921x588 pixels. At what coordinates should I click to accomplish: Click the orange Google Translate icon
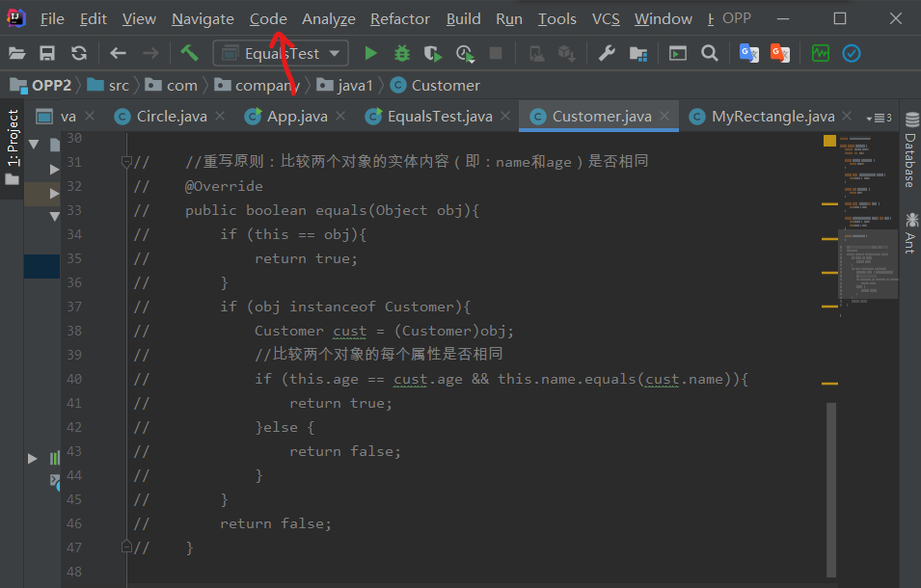(x=780, y=53)
